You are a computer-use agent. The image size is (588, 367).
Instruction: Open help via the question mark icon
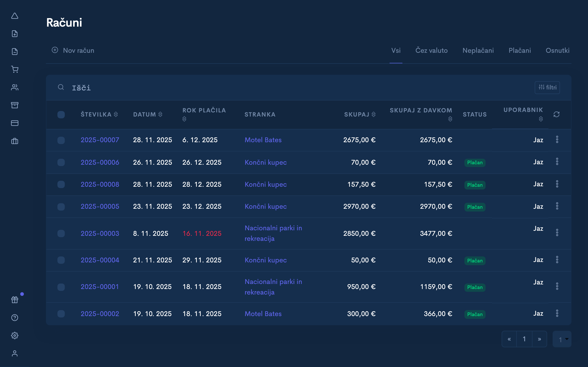pos(15,317)
